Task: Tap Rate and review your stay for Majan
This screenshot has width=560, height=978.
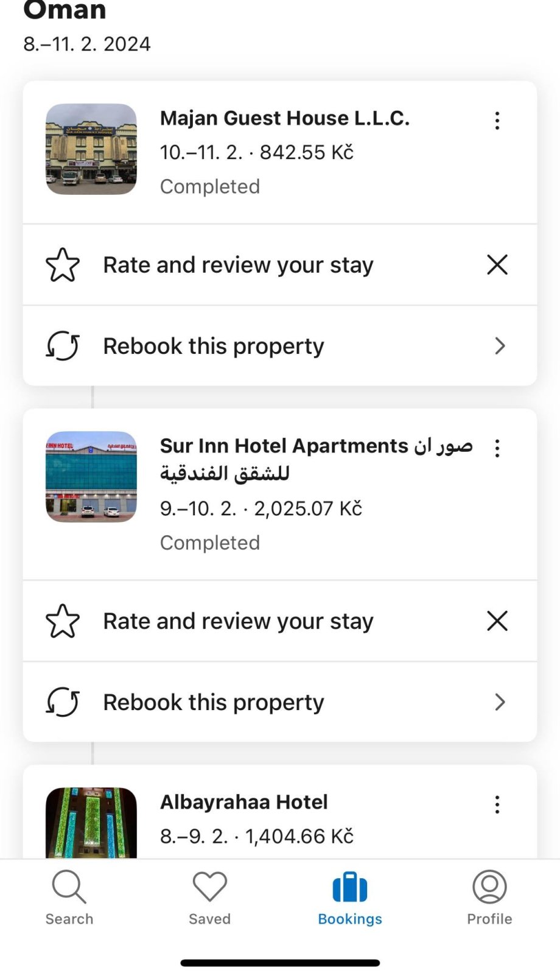Action: click(238, 265)
